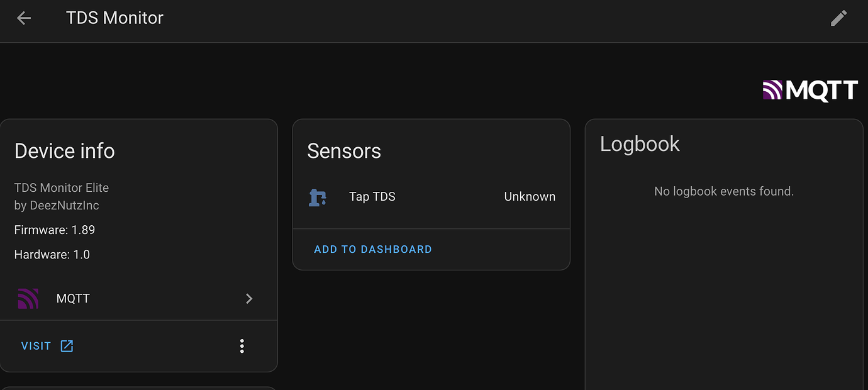Expand the MQTT integration entry via its chevron
The image size is (868, 390).
(249, 298)
